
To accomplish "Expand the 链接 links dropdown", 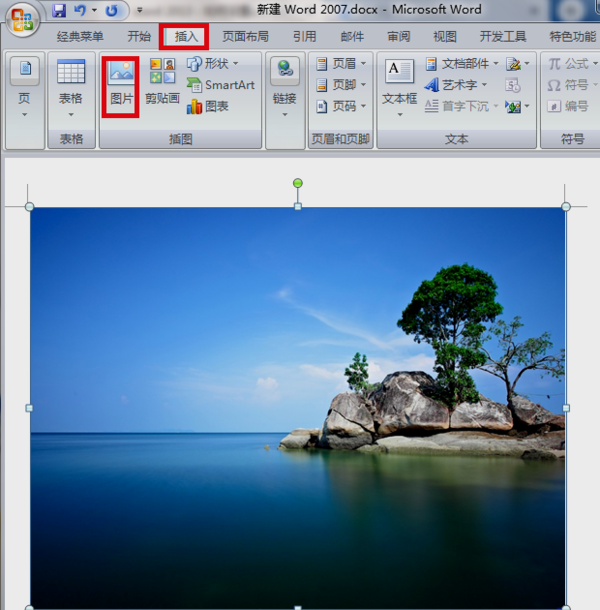I will coord(285,88).
